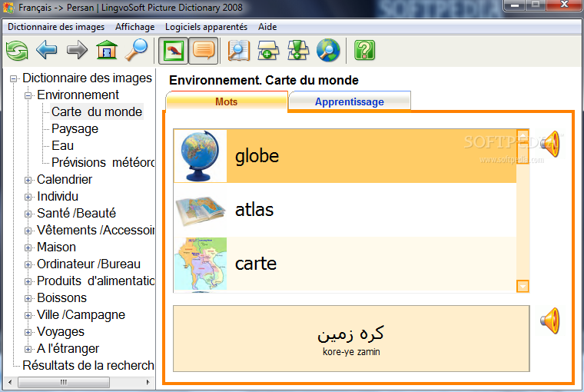
Task: Select Résultats de la recherche item
Action: pos(88,366)
